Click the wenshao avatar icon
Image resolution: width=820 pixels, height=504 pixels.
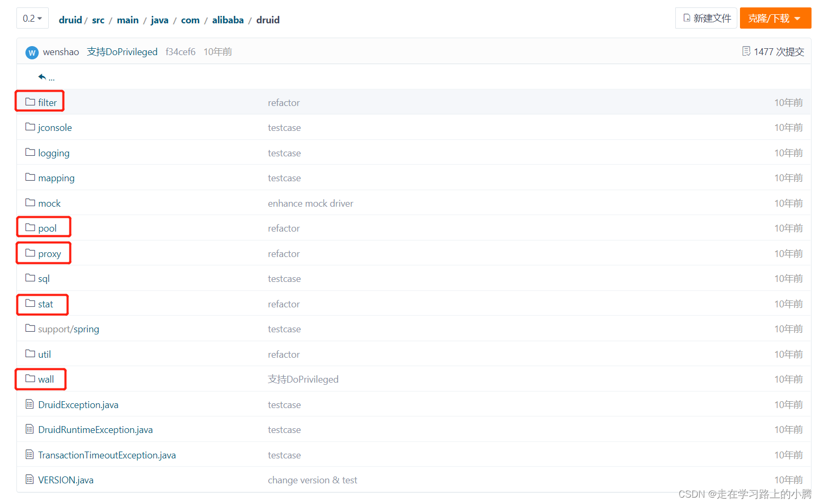point(32,52)
